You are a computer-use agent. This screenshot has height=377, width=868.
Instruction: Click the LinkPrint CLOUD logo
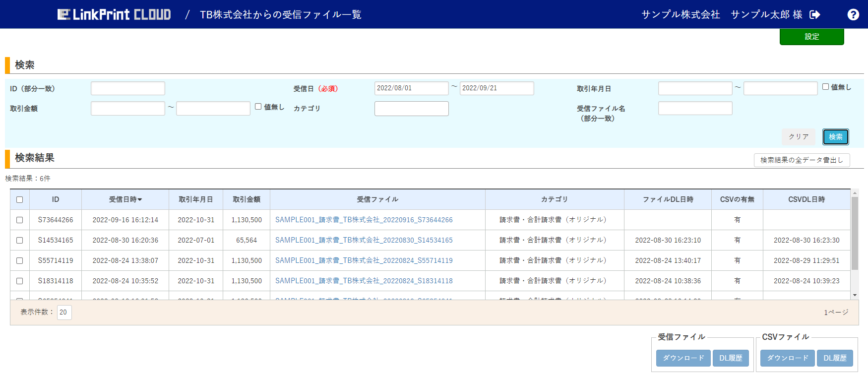tap(114, 15)
